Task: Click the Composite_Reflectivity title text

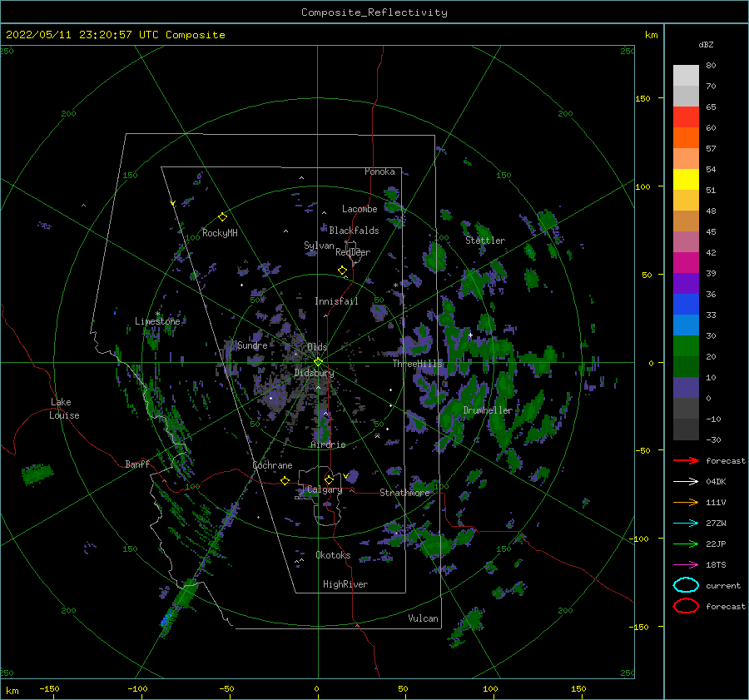Action: point(374,12)
